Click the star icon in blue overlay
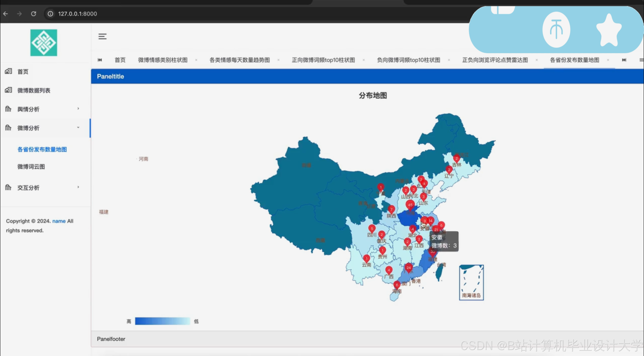 [x=609, y=31]
